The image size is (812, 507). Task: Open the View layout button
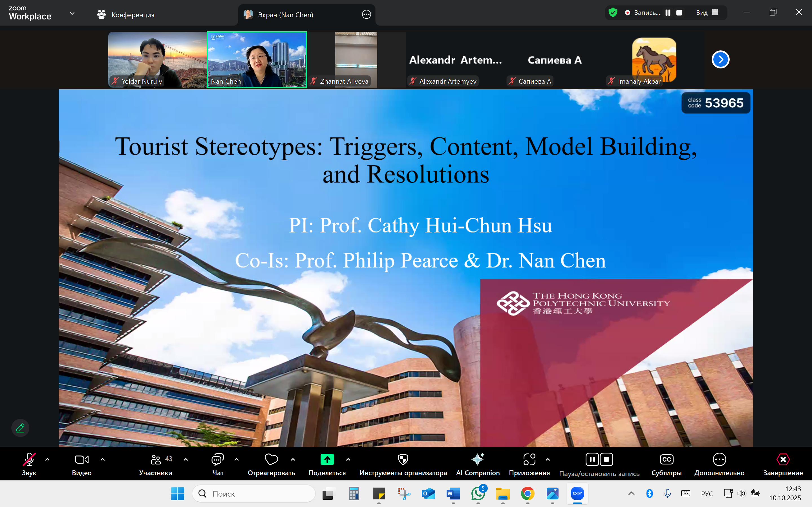click(x=707, y=13)
